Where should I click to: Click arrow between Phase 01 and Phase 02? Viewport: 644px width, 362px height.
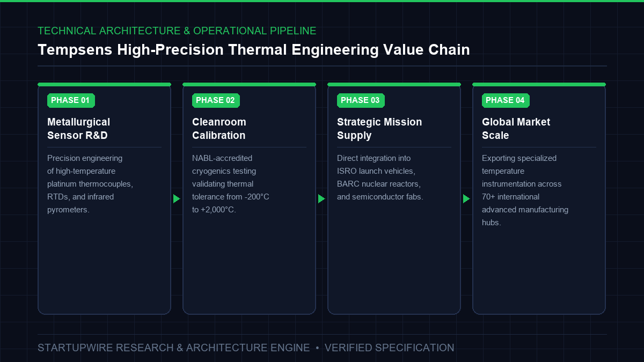tap(177, 199)
